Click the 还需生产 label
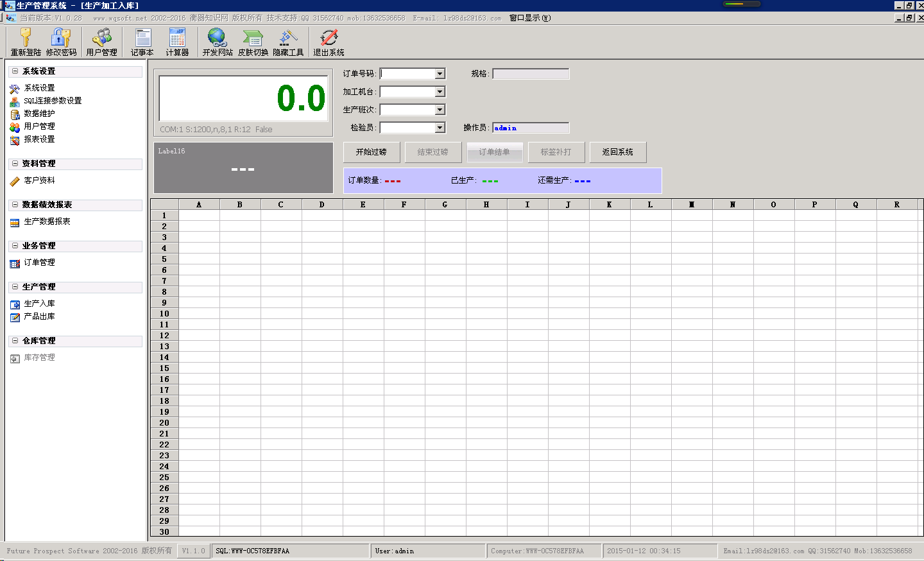The height and width of the screenshot is (561, 924). (x=554, y=180)
